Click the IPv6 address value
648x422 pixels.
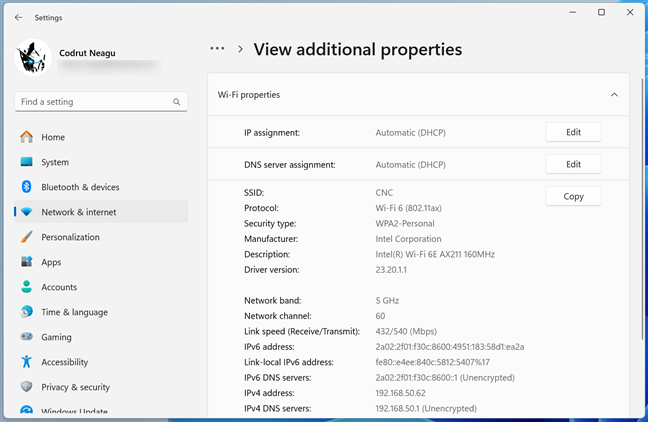450,347
